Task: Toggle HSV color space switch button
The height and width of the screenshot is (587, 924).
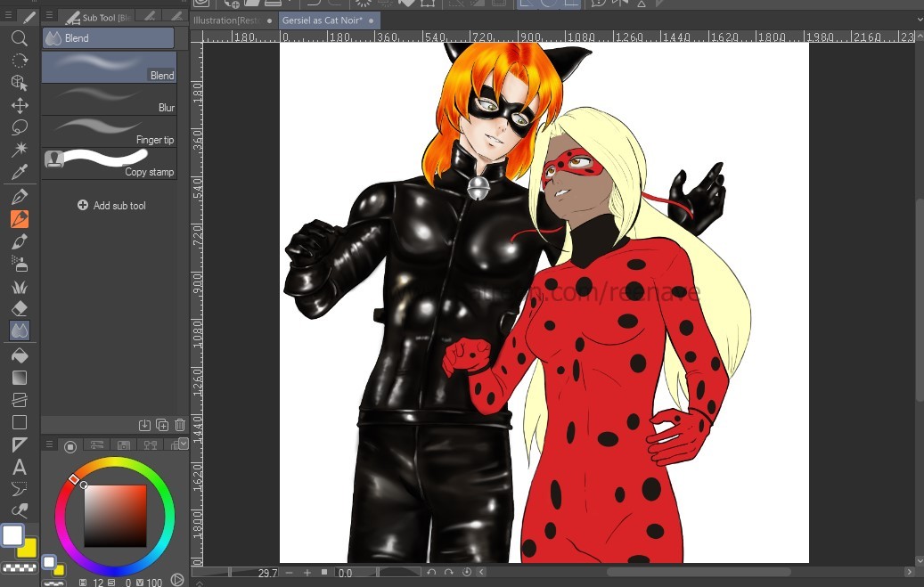Action: [x=176, y=580]
